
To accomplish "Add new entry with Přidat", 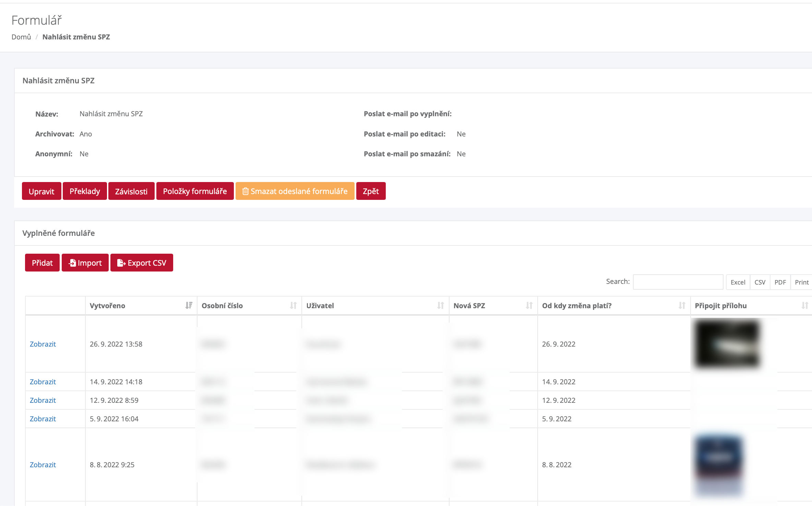I will (x=42, y=263).
